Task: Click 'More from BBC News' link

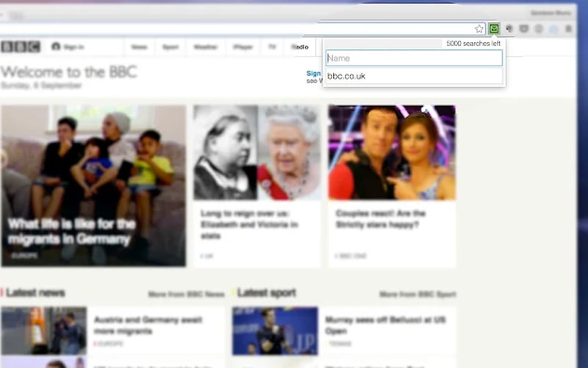Action: pos(187,294)
